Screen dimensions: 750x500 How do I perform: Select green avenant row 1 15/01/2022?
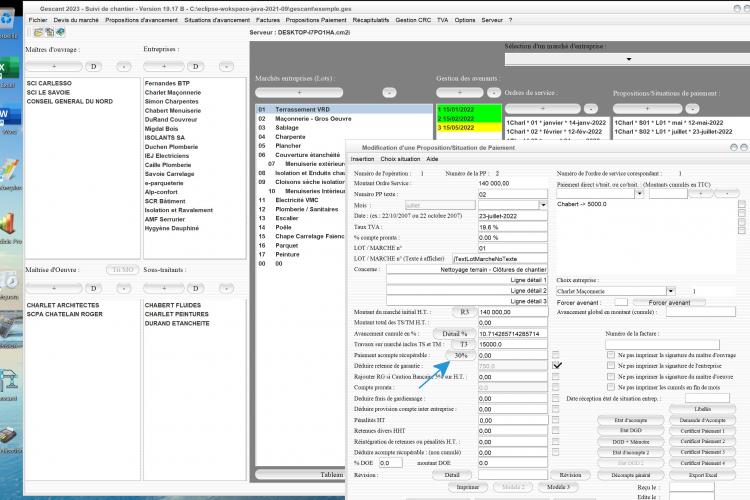468,110
